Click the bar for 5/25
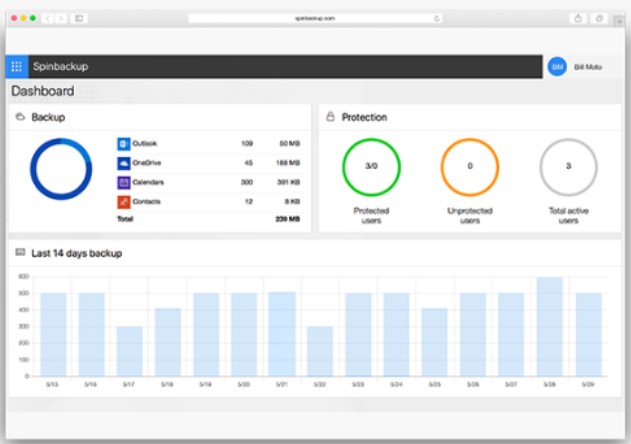 coord(435,342)
